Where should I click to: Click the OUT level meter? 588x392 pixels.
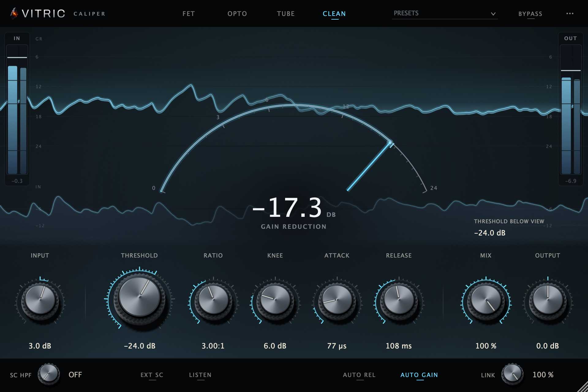pos(571,110)
